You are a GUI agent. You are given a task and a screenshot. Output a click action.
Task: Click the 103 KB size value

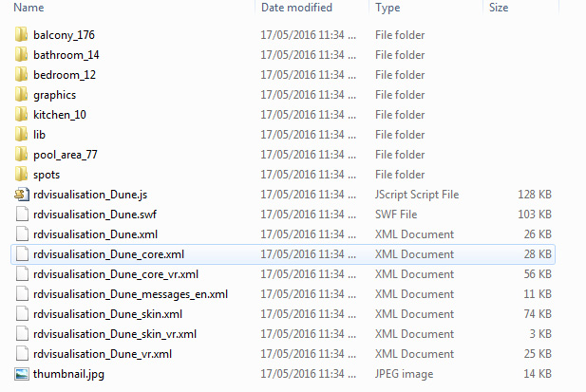[535, 215]
